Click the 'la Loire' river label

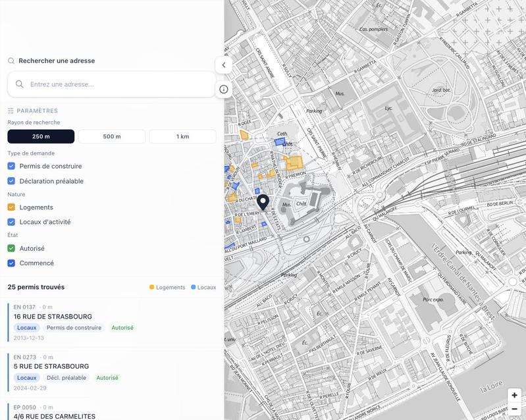(x=492, y=387)
